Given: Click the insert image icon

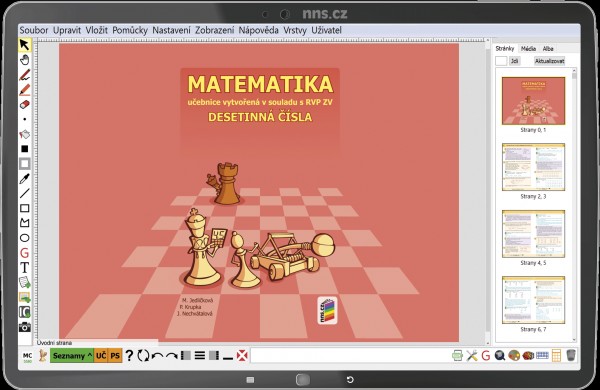Looking at the screenshot, I should [x=24, y=297].
